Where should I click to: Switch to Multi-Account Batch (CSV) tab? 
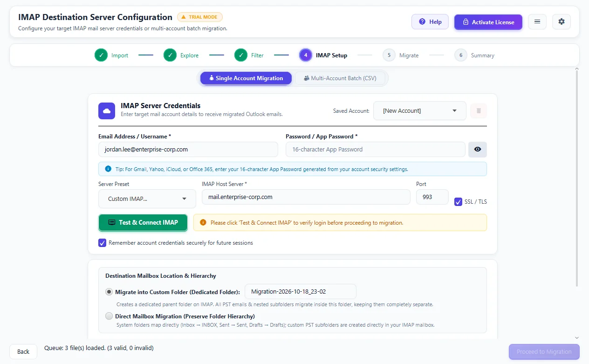pos(340,78)
